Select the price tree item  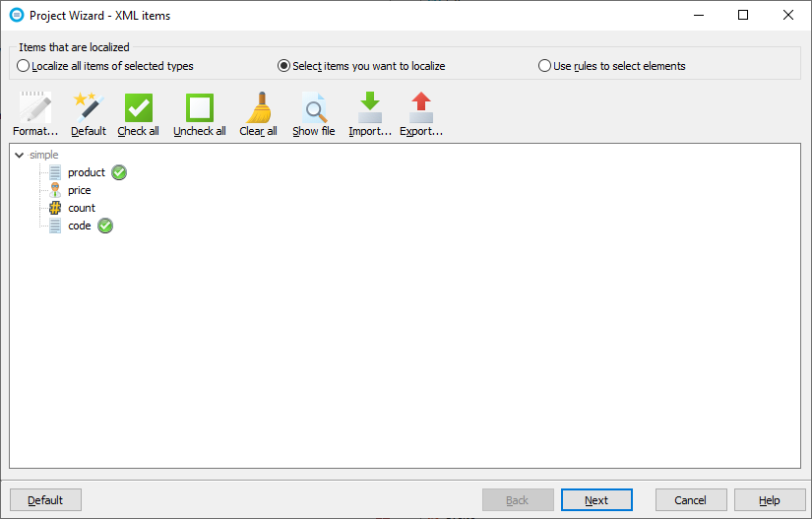79,190
